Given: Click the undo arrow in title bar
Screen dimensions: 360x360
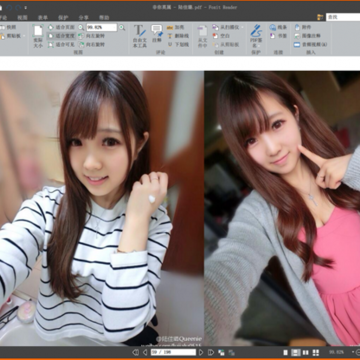Looking at the screenshot, I should (9, 7).
